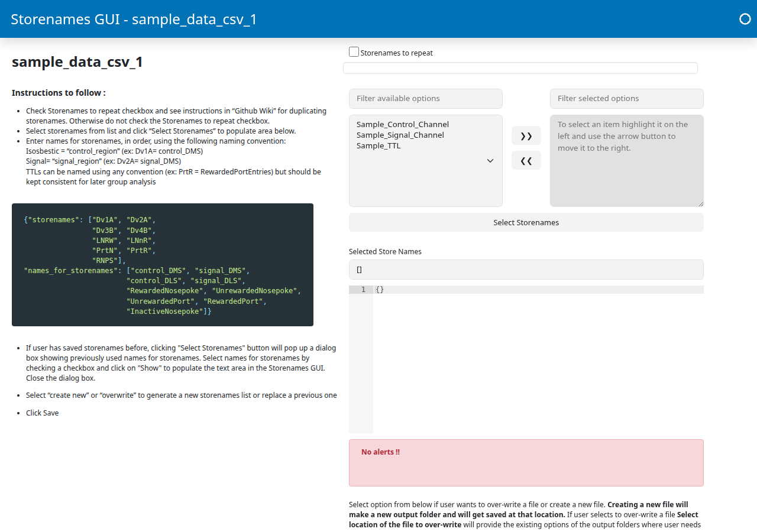Select Sample_Control_Channel in available list
The image size is (757, 532).
click(x=403, y=124)
